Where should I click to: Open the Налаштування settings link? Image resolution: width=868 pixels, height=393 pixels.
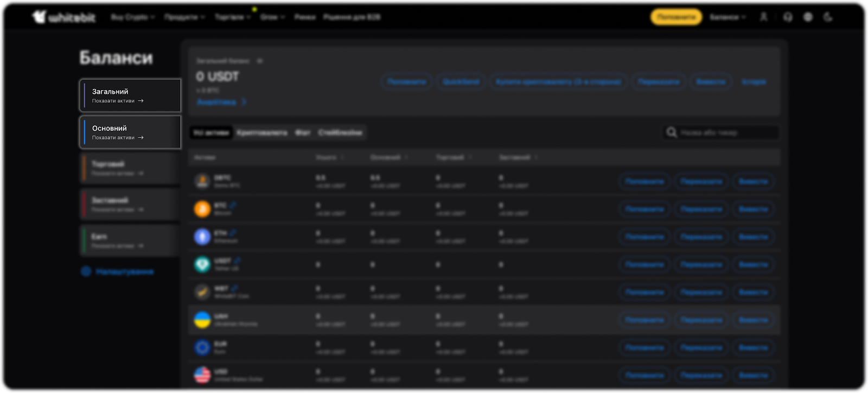[124, 271]
